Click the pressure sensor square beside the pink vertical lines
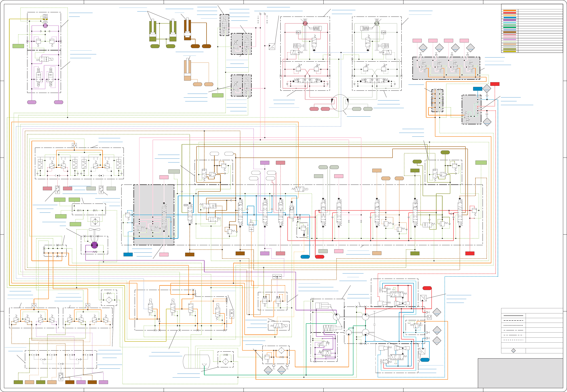Image resolution: width=567 pixels, height=392 pixels. pyautogui.click(x=272, y=47)
